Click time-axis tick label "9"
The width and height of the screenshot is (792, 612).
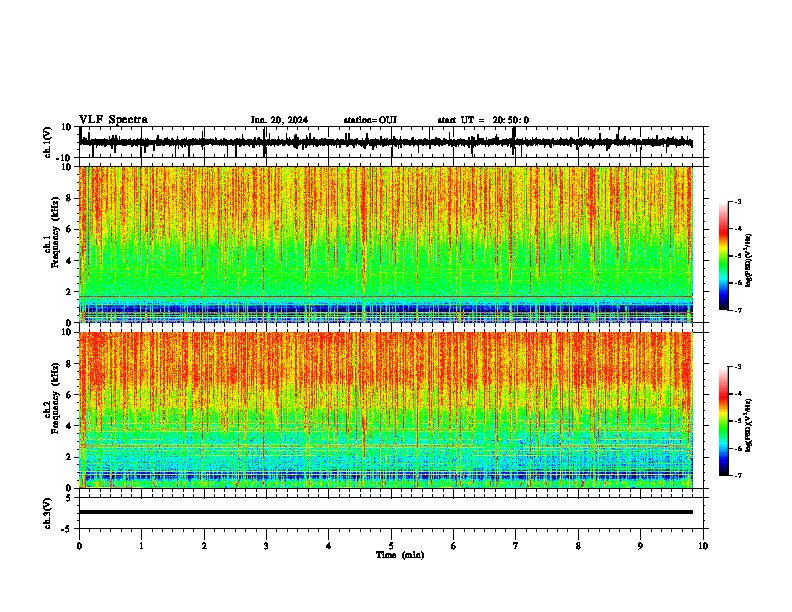click(x=640, y=546)
